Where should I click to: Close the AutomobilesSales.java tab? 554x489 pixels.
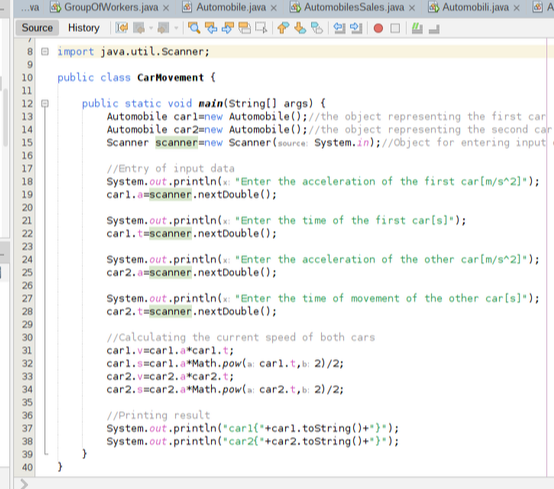point(412,8)
